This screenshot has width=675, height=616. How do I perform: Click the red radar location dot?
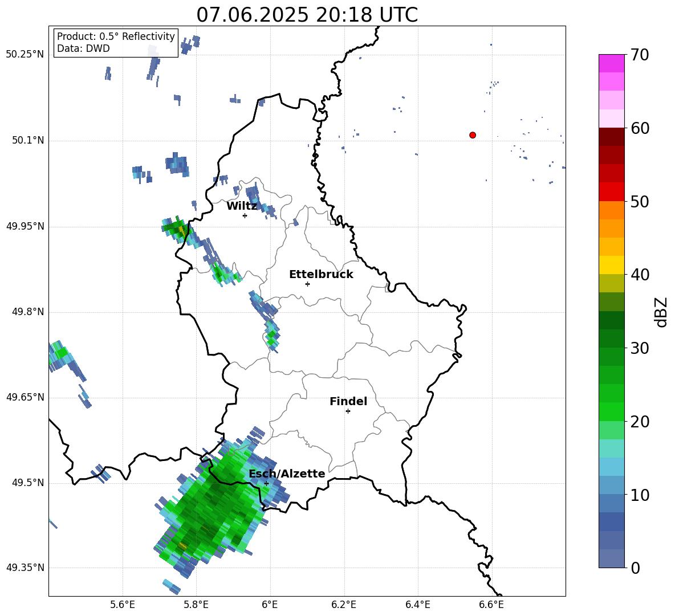(473, 135)
